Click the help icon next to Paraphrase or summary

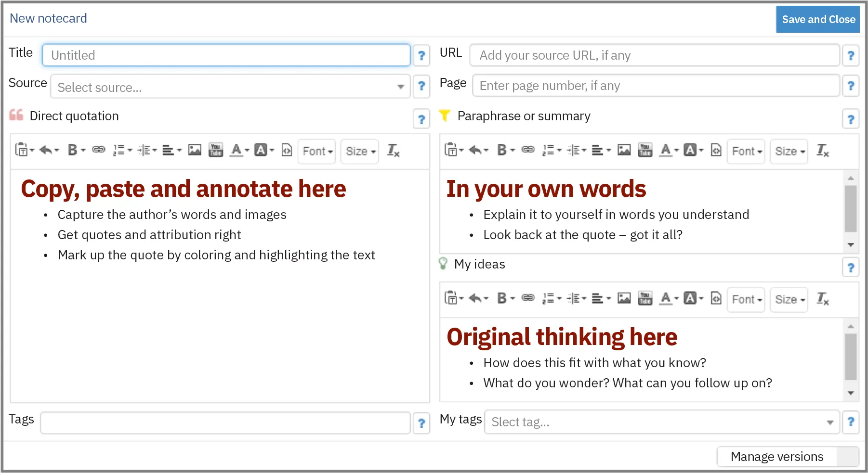click(x=851, y=119)
